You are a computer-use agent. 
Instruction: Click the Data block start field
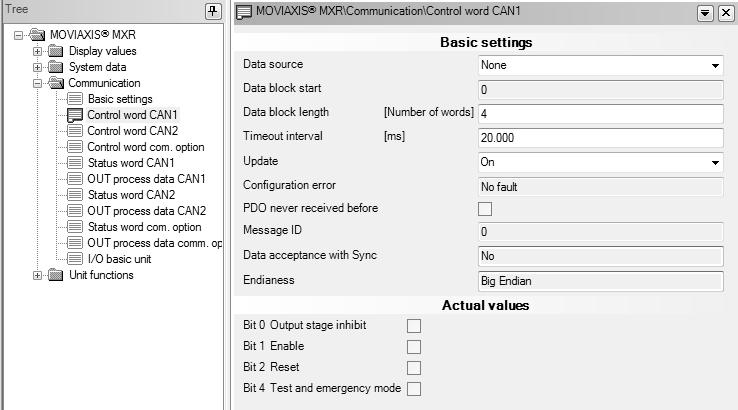[601, 89]
